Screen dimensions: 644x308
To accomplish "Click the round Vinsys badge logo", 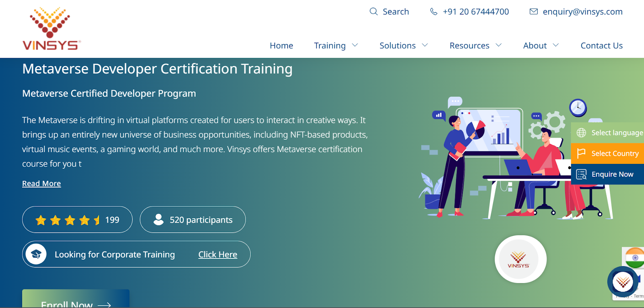I will [520, 259].
